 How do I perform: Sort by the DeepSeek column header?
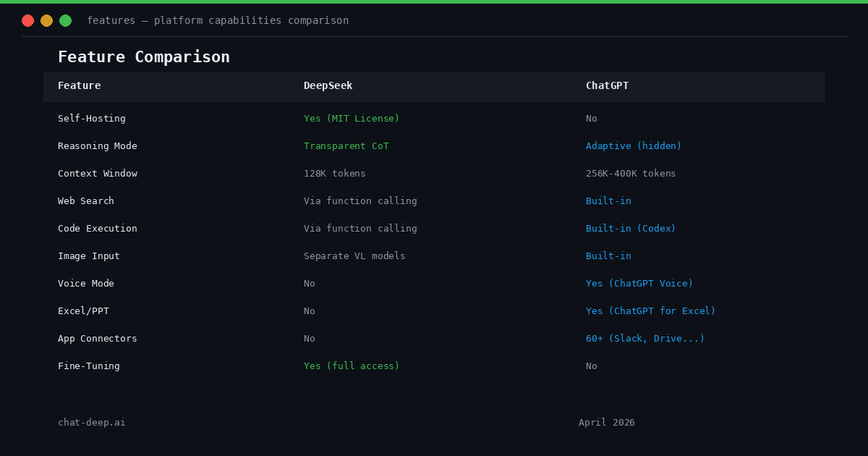point(328,85)
